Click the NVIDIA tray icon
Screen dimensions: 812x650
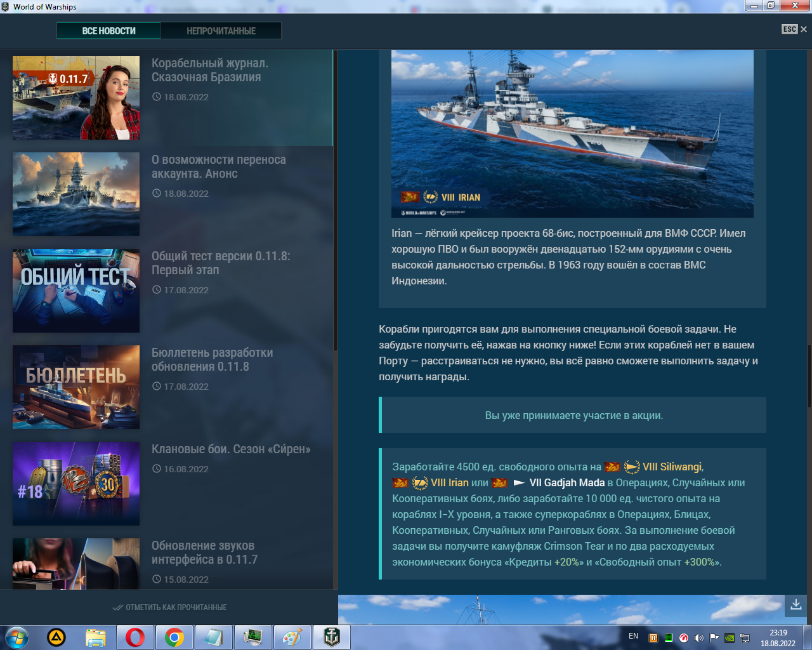point(730,638)
